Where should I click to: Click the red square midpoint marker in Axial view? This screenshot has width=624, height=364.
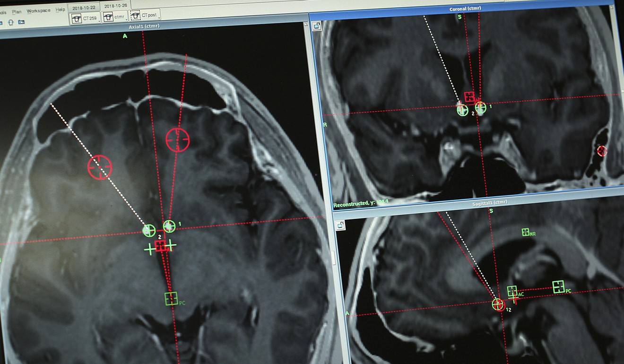pos(161,245)
